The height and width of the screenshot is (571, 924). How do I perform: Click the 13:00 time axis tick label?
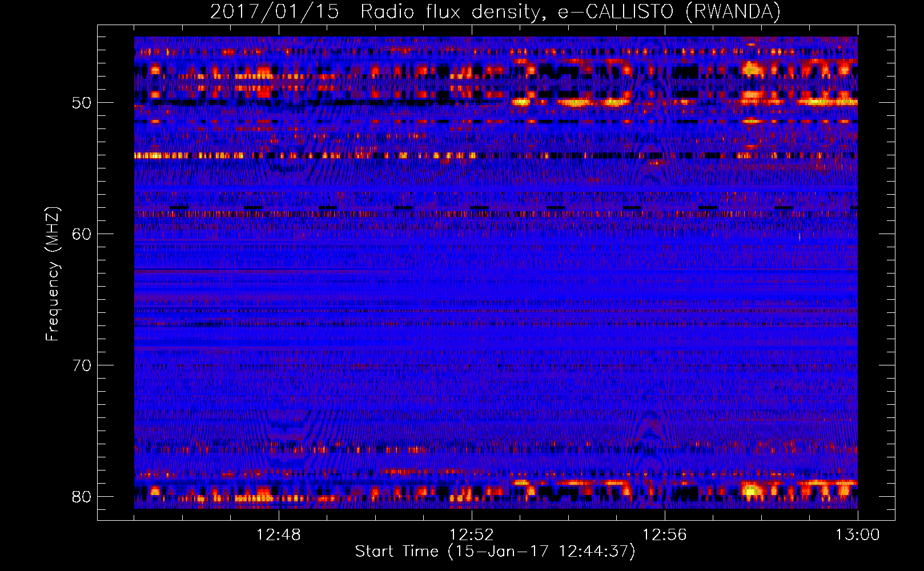(858, 535)
